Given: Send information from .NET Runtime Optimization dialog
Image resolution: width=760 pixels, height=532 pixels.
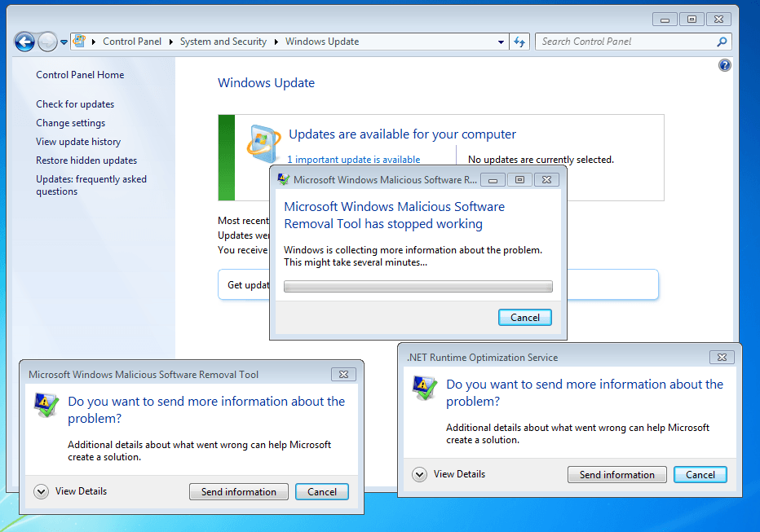Looking at the screenshot, I should coord(617,475).
